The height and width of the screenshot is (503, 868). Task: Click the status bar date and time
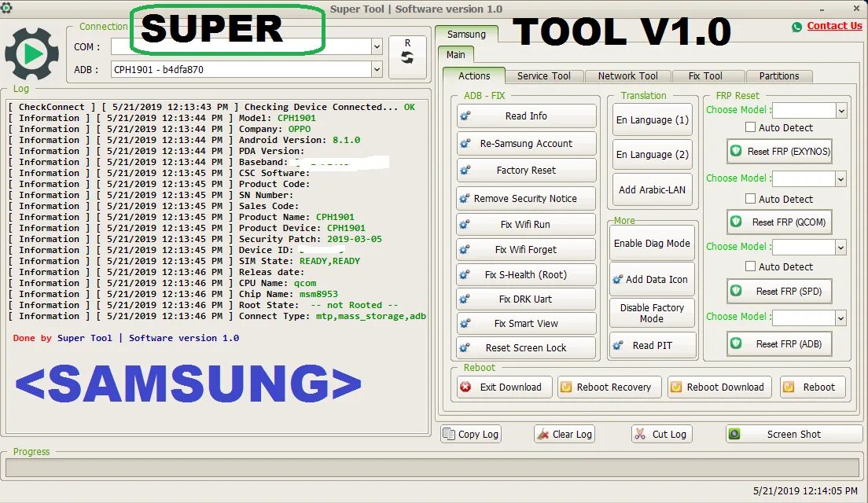pos(805,491)
